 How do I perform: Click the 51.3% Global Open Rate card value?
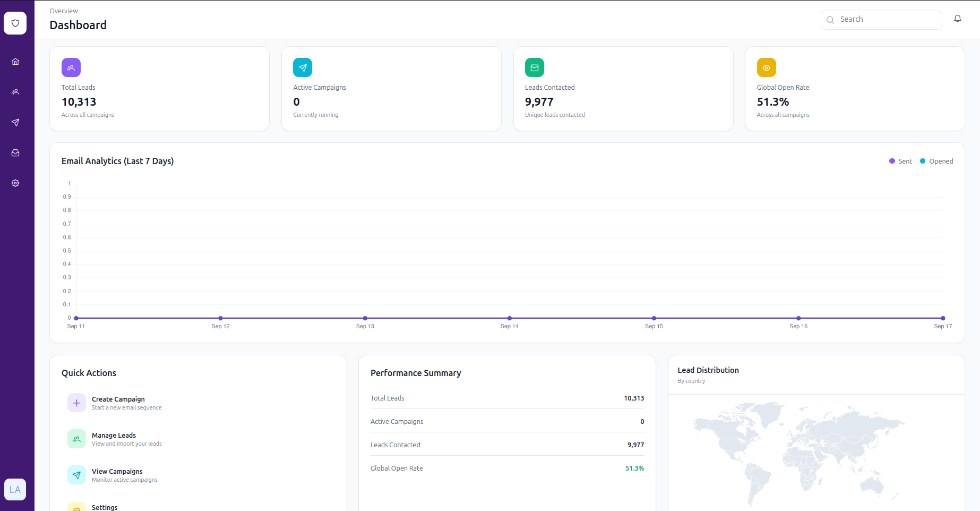click(x=773, y=102)
